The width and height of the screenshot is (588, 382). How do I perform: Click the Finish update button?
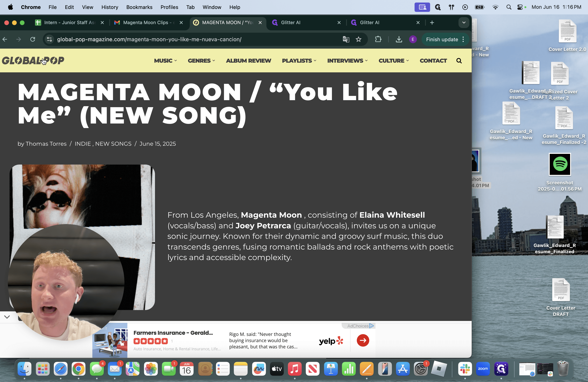click(442, 39)
